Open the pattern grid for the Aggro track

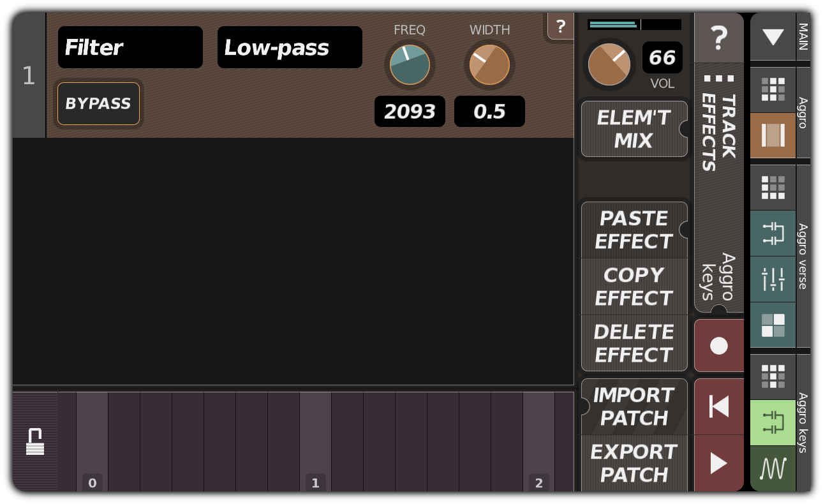(773, 89)
